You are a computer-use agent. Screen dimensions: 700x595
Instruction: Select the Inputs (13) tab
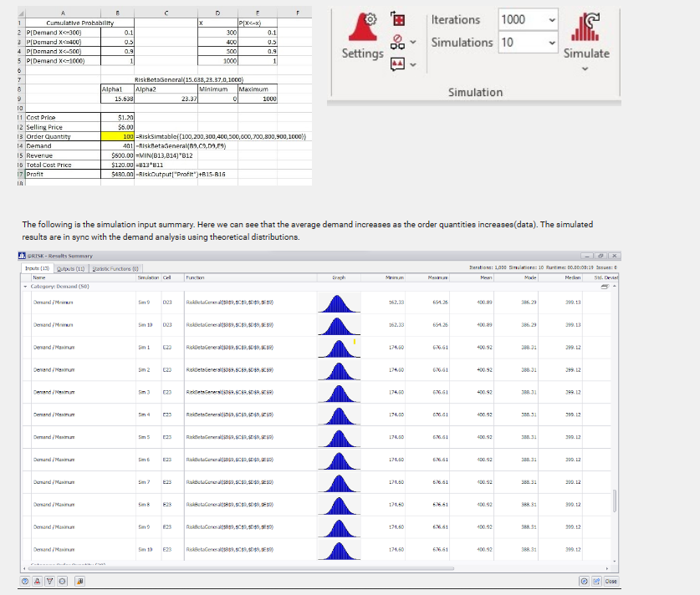click(x=33, y=268)
